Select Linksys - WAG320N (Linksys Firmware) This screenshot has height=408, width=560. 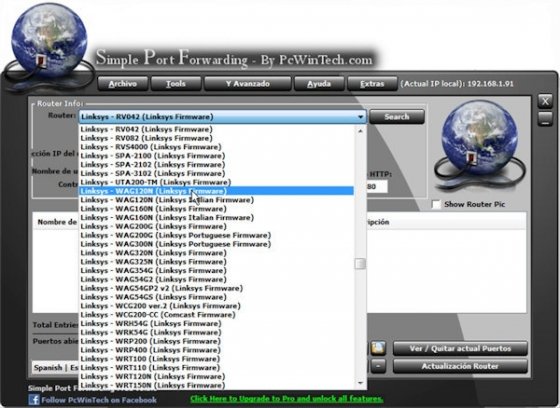pyautogui.click(x=216, y=253)
